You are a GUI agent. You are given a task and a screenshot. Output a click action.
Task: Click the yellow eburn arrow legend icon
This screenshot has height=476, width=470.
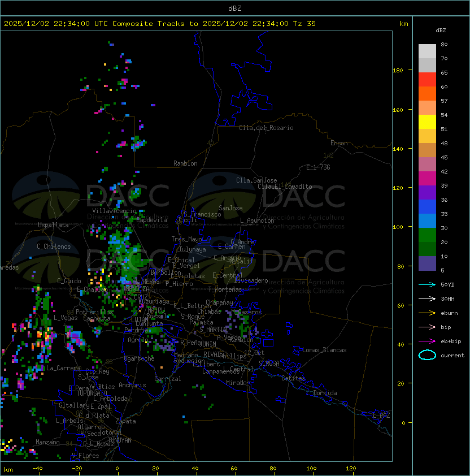click(x=427, y=313)
